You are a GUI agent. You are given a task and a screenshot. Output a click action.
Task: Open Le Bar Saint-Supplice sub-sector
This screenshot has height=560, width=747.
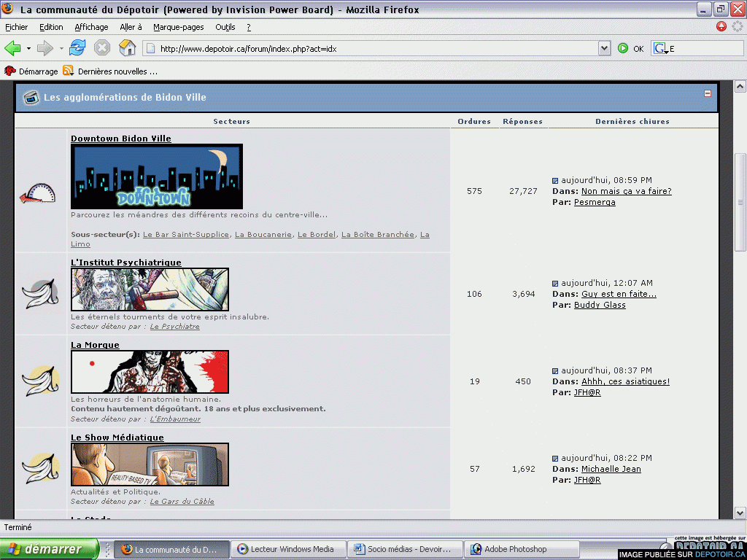tap(186, 234)
